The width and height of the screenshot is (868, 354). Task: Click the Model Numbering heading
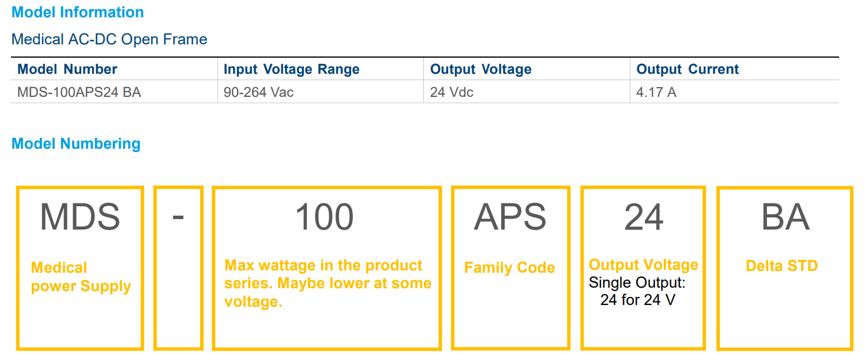point(76,144)
